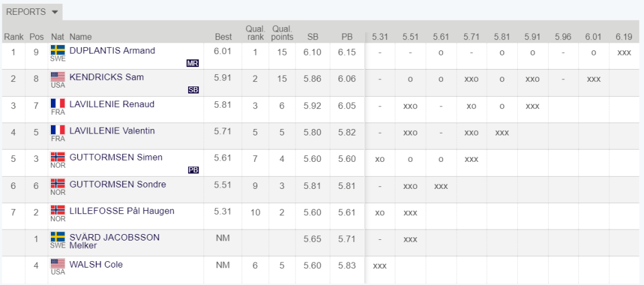Viewport: 644px width, 285px height.
Task: Click the USA flag beside KENDRICKS Sam
Action: click(x=58, y=77)
